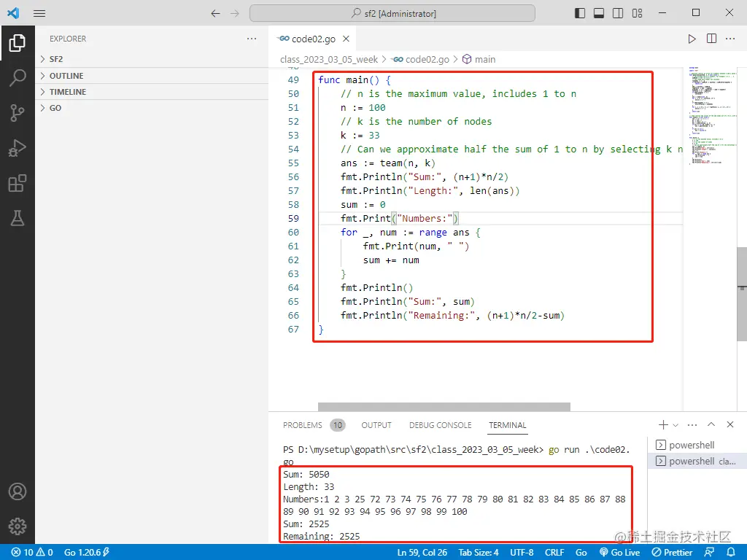Image resolution: width=747 pixels, height=560 pixels.
Task: Click the Go 1.20.6 version status item
Action: (86, 553)
